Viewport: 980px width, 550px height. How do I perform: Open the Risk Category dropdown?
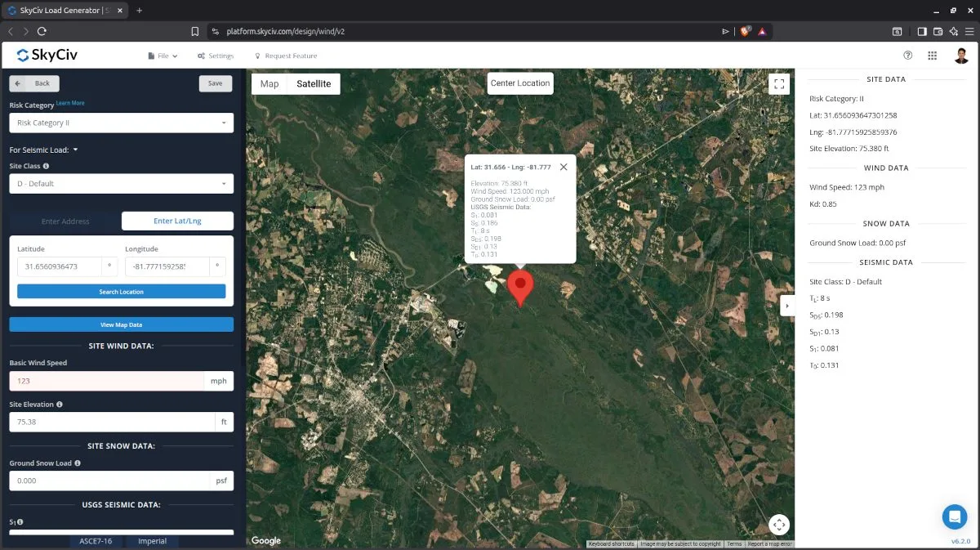(121, 123)
